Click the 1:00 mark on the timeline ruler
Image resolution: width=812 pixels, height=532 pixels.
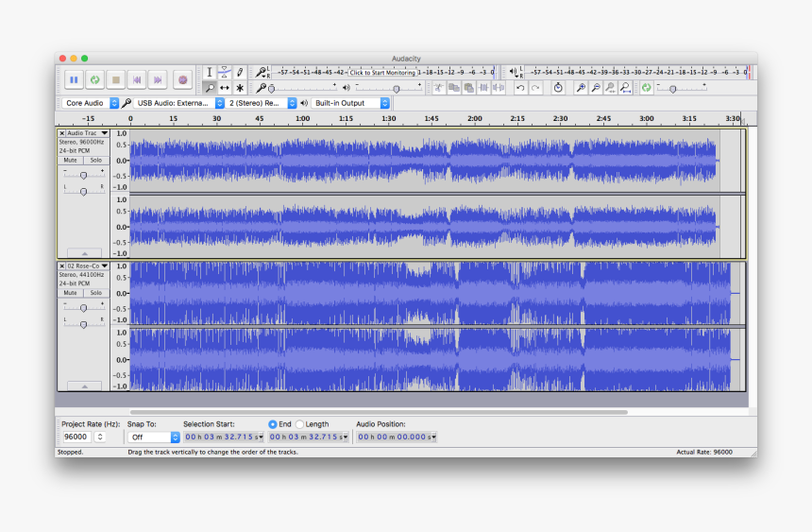302,119
